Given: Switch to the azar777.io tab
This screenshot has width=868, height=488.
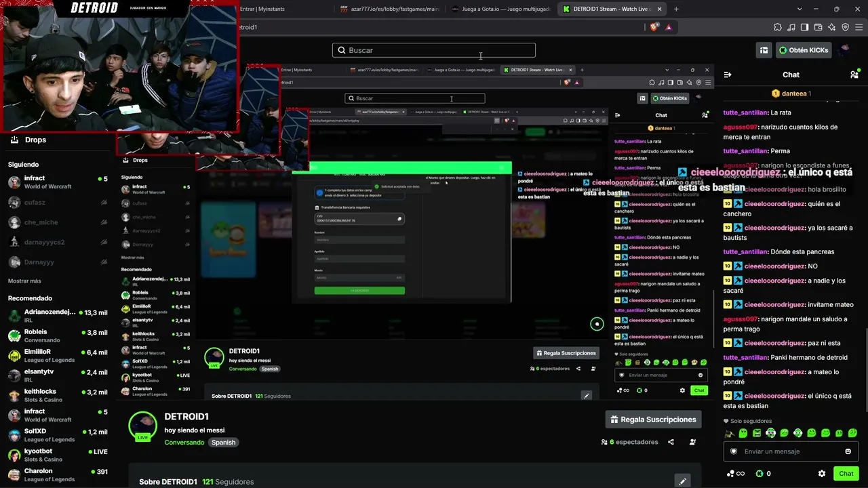Looking at the screenshot, I should click(x=389, y=9).
